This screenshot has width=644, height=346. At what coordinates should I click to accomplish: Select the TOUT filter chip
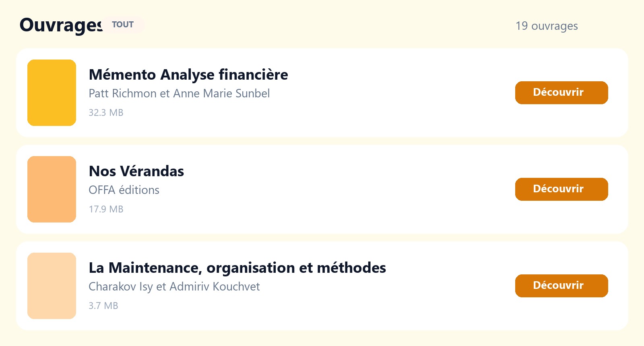click(x=123, y=25)
